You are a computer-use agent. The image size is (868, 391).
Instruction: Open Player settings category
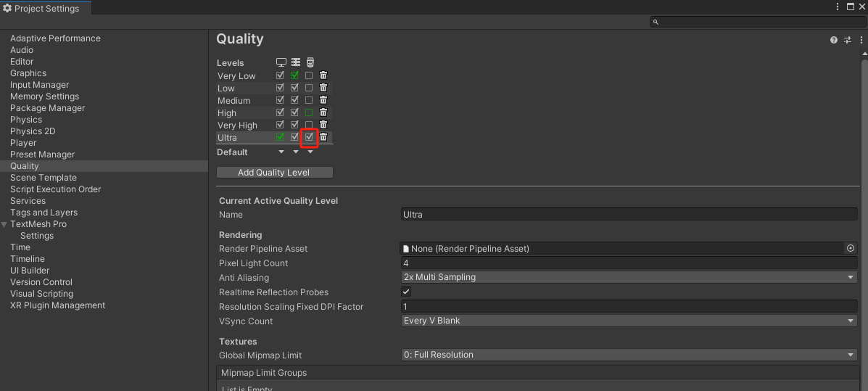pos(23,143)
